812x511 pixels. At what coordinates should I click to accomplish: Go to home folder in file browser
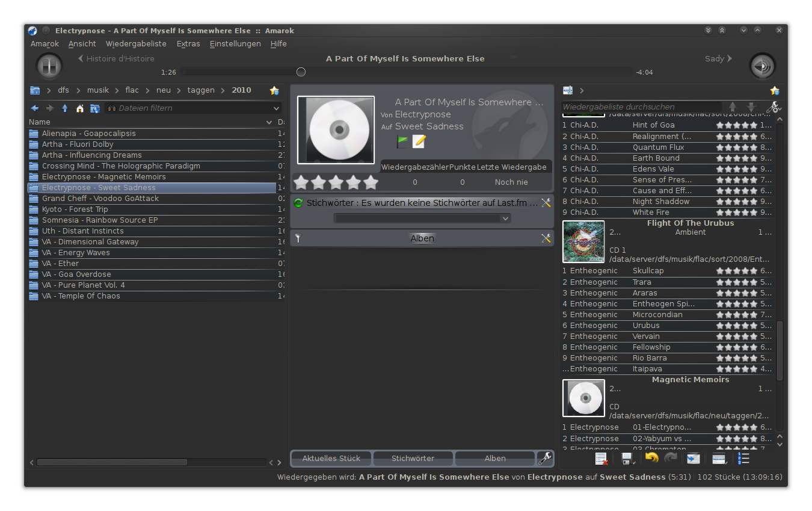pyautogui.click(x=80, y=108)
